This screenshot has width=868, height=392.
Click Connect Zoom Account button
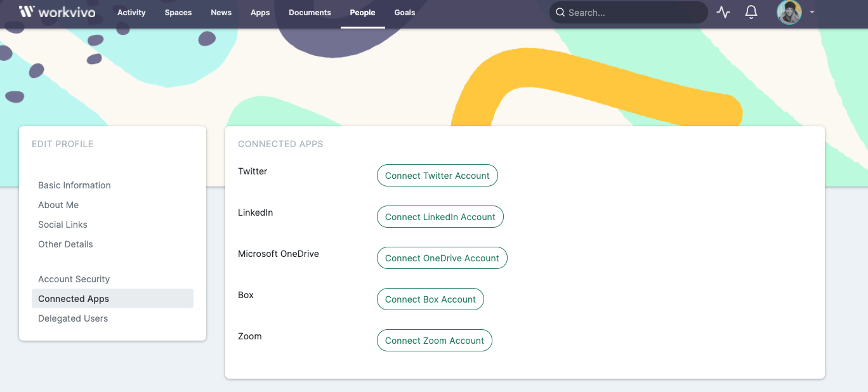pos(435,341)
